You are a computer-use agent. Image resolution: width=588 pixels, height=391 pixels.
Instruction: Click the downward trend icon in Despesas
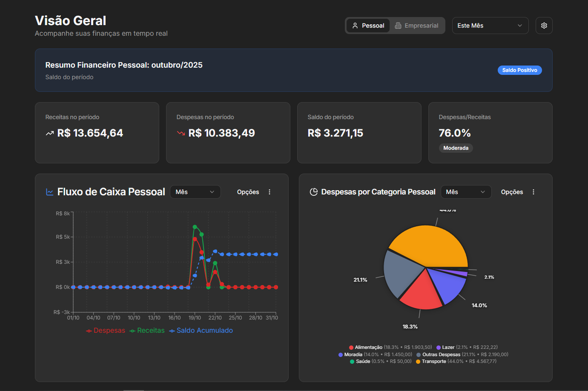coord(181,133)
